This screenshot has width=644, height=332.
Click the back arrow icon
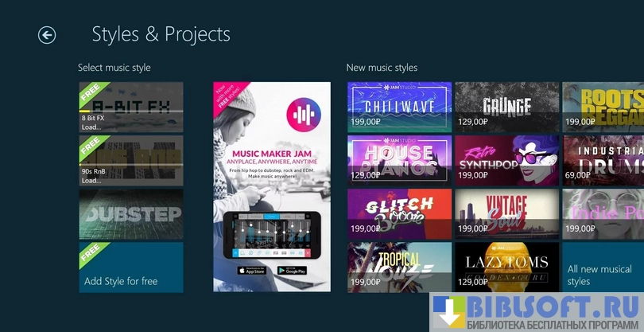(x=47, y=35)
